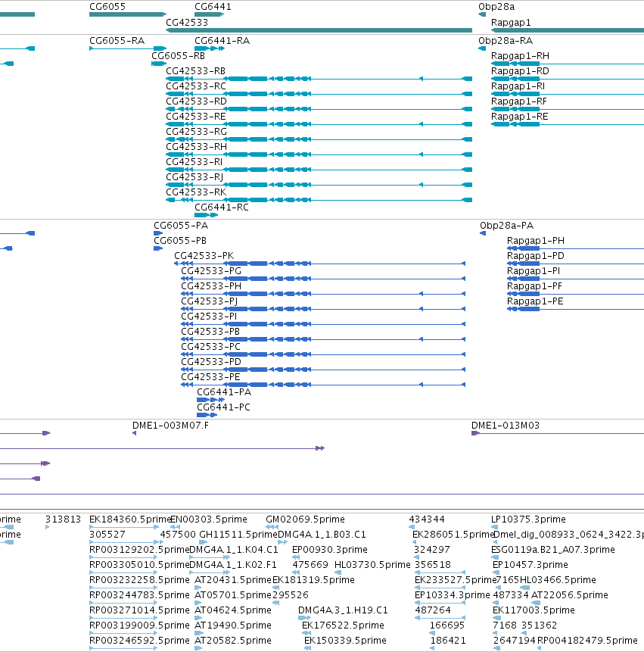The width and height of the screenshot is (644, 652).
Task: Open transcript CG6055-RA label
Action: [x=117, y=41]
